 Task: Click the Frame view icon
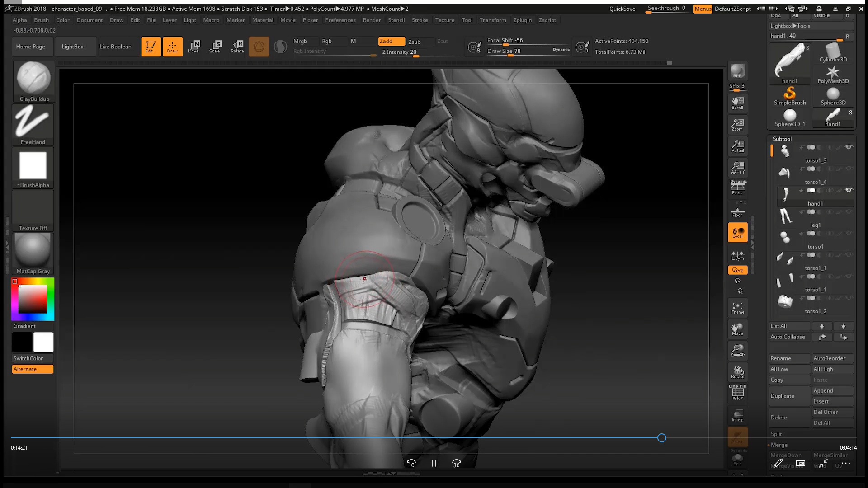pos(737,308)
